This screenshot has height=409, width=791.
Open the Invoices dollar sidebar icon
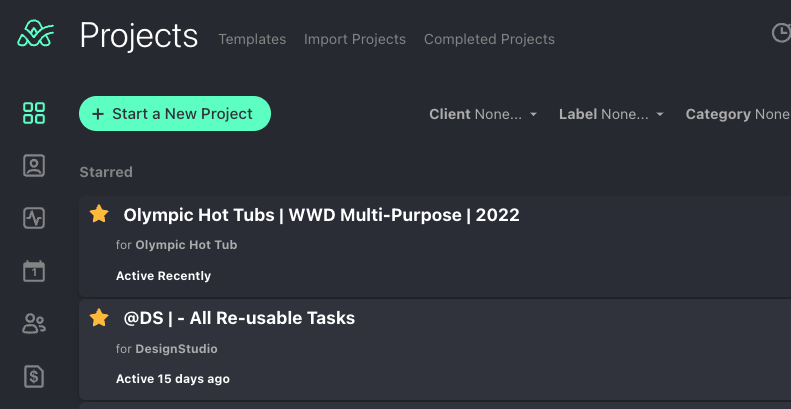click(x=34, y=377)
